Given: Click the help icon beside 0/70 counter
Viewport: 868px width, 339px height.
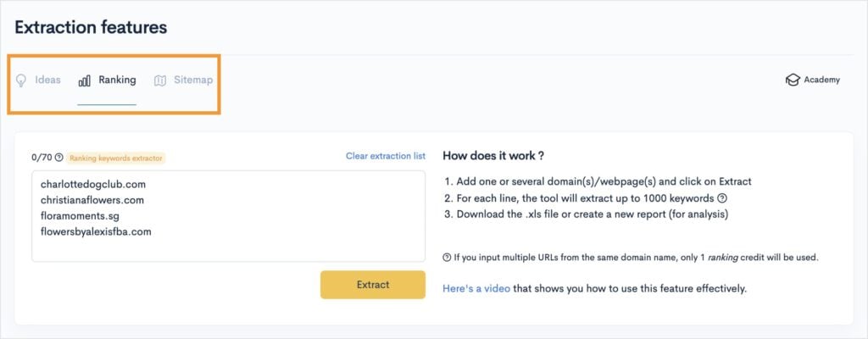Looking at the screenshot, I should pyautogui.click(x=59, y=157).
